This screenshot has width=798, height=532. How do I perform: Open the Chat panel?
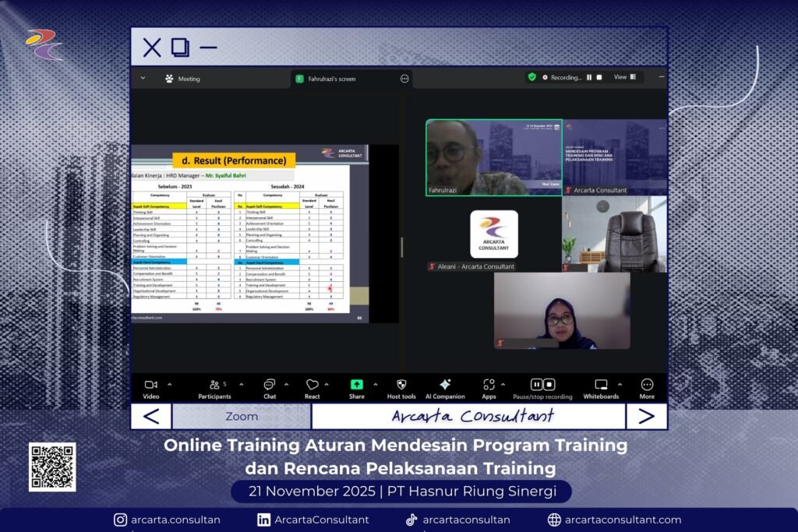[x=269, y=385]
